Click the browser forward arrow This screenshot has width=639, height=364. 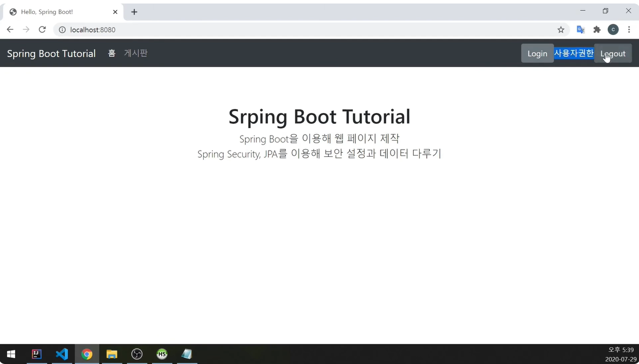pos(26,30)
